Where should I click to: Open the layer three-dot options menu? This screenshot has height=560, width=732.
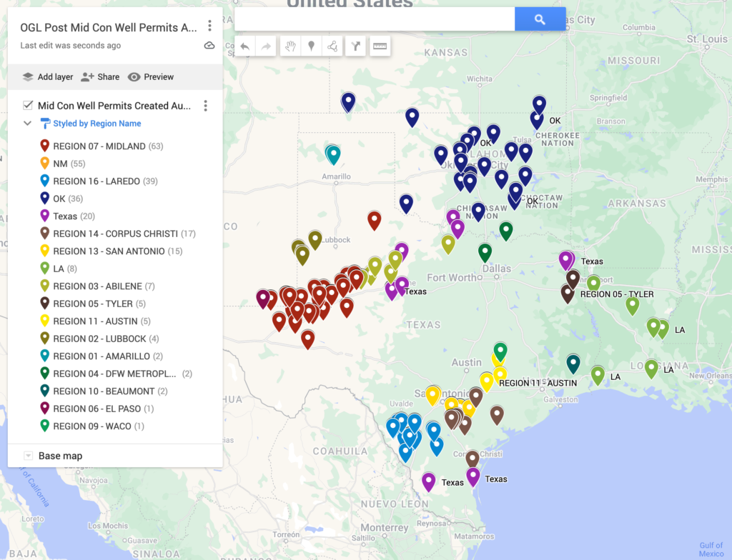pyautogui.click(x=206, y=105)
